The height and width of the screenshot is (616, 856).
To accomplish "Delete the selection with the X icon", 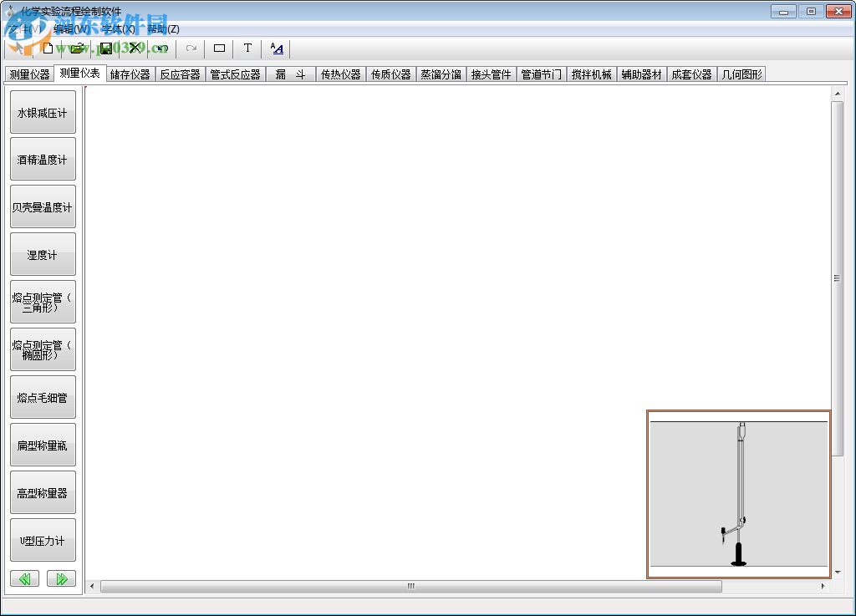I will coord(135,48).
